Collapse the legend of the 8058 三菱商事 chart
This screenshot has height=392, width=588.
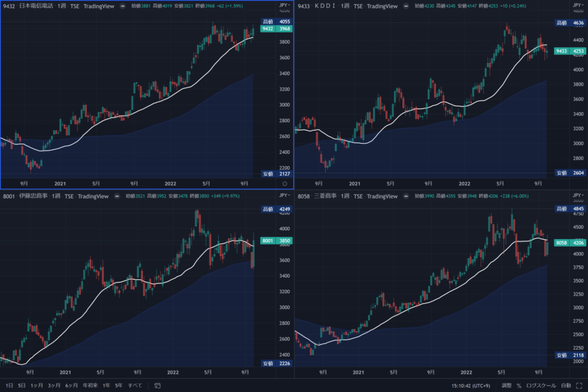click(406, 196)
